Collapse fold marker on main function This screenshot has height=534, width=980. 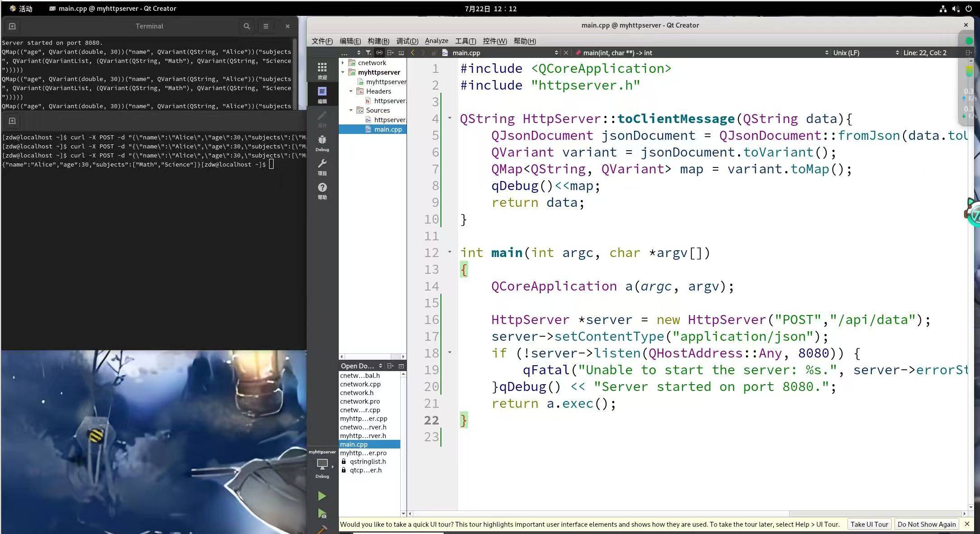(x=450, y=252)
